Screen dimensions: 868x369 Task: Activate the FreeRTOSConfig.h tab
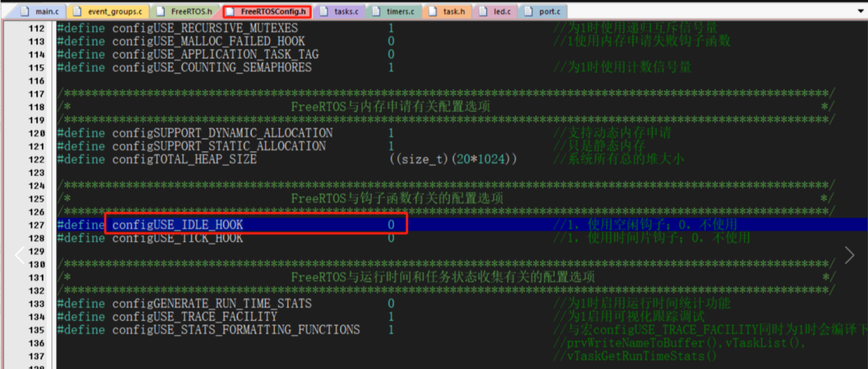pos(268,11)
